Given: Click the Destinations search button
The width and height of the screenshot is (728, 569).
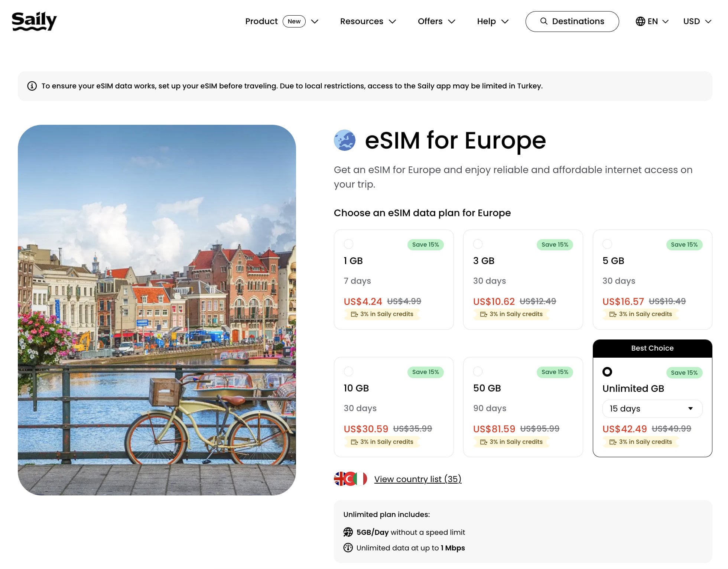Looking at the screenshot, I should coord(572,21).
